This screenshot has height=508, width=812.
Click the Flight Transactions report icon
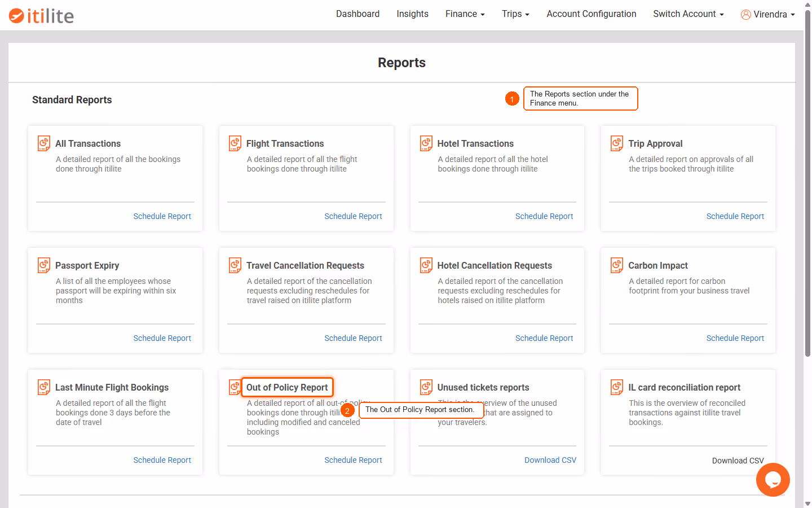pyautogui.click(x=235, y=143)
